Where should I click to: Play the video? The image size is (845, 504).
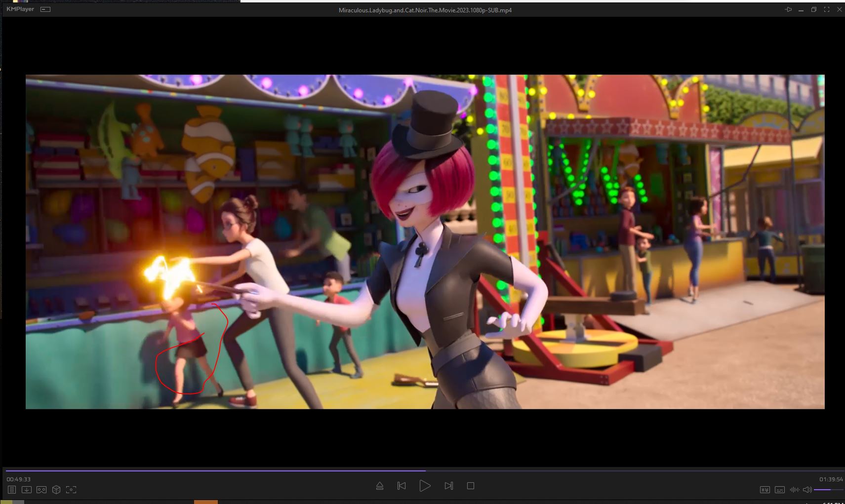(x=425, y=486)
